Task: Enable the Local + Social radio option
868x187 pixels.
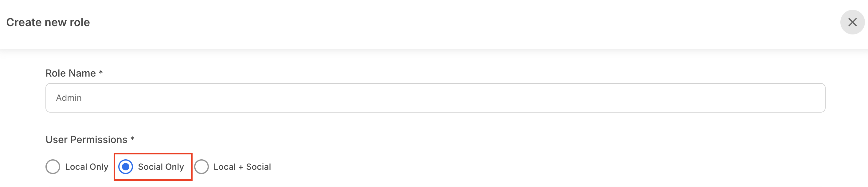Action: pyautogui.click(x=201, y=167)
